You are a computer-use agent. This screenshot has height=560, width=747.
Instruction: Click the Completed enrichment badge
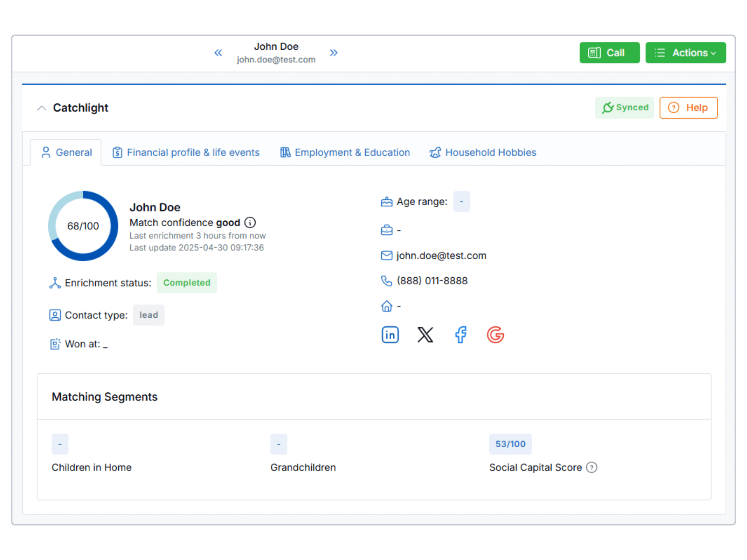[x=187, y=283]
